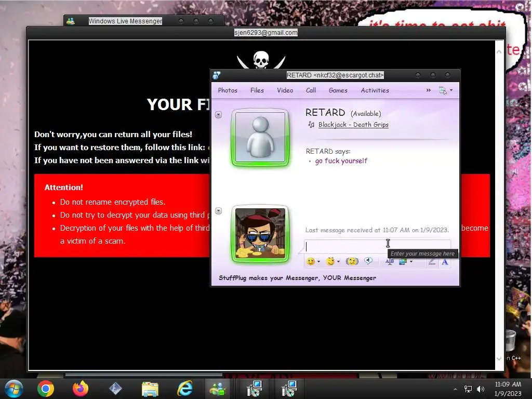Open the Video menu item
This screenshot has height=399, width=532.
[285, 90]
